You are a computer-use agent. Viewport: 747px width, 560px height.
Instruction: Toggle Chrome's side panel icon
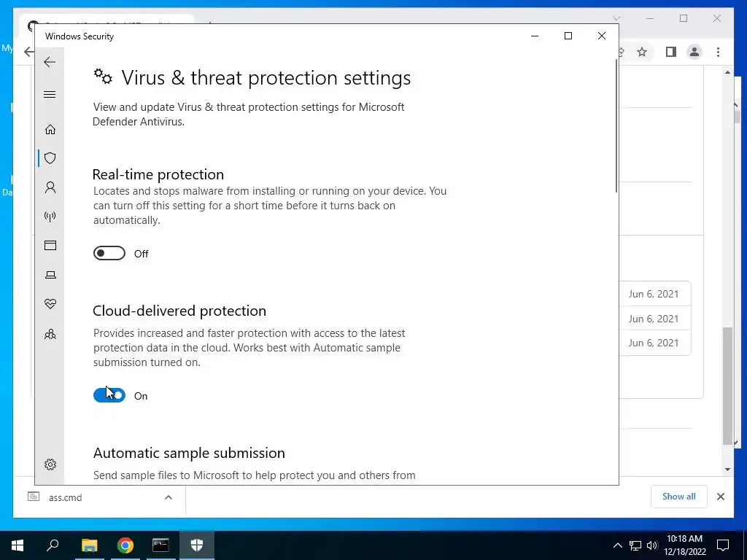pos(671,52)
